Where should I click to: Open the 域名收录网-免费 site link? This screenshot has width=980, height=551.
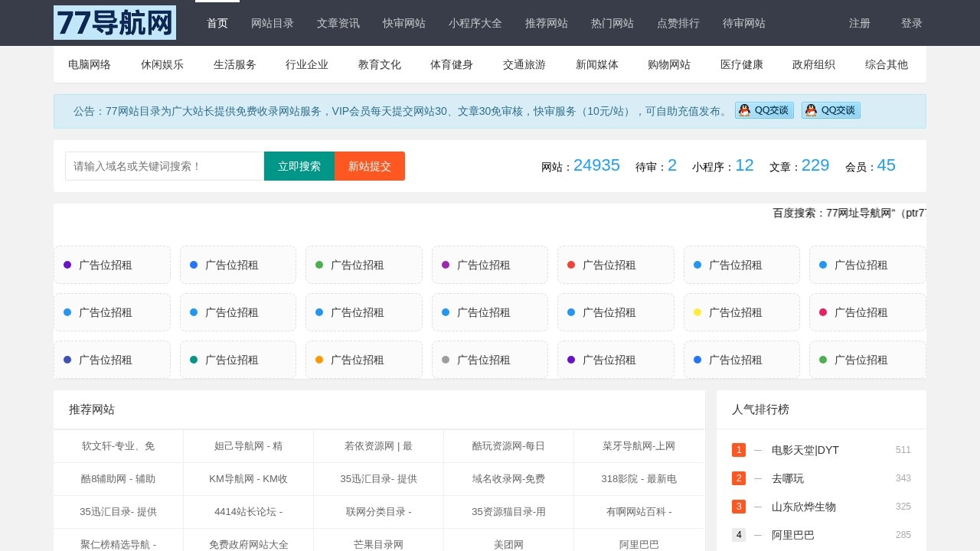click(509, 479)
